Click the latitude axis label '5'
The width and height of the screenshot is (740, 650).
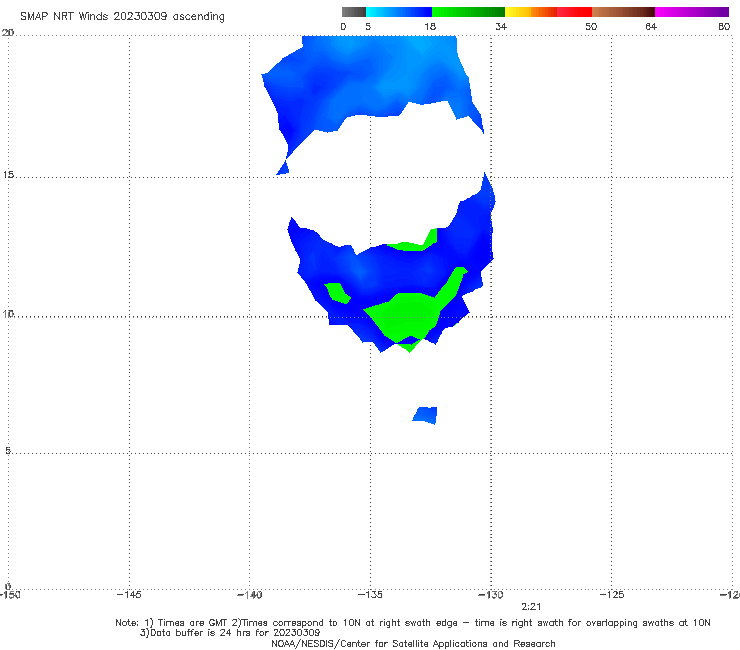[8, 451]
